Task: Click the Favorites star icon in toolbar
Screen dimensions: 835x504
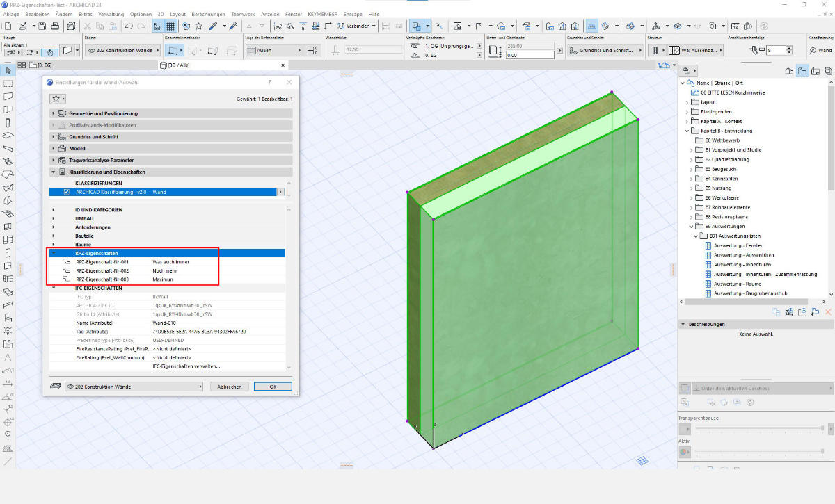Action: click(x=200, y=26)
